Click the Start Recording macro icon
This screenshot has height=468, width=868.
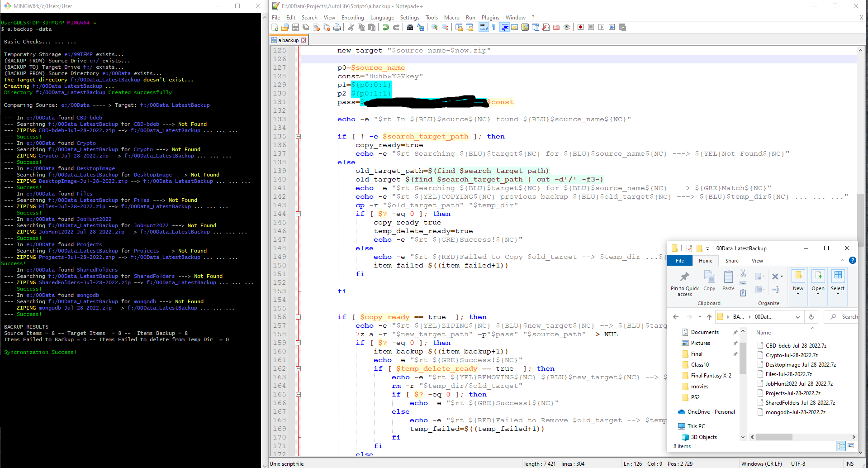pos(580,27)
